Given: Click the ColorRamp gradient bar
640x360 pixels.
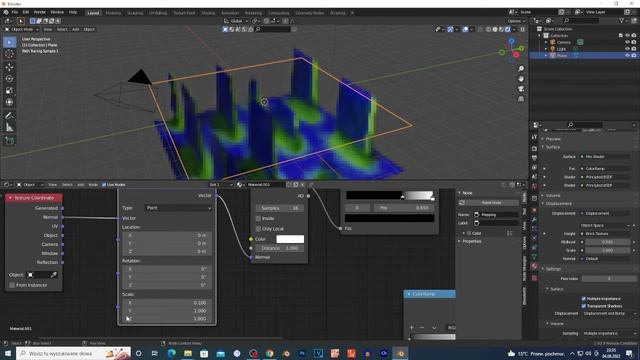Looking at the screenshot, I should point(389,196).
